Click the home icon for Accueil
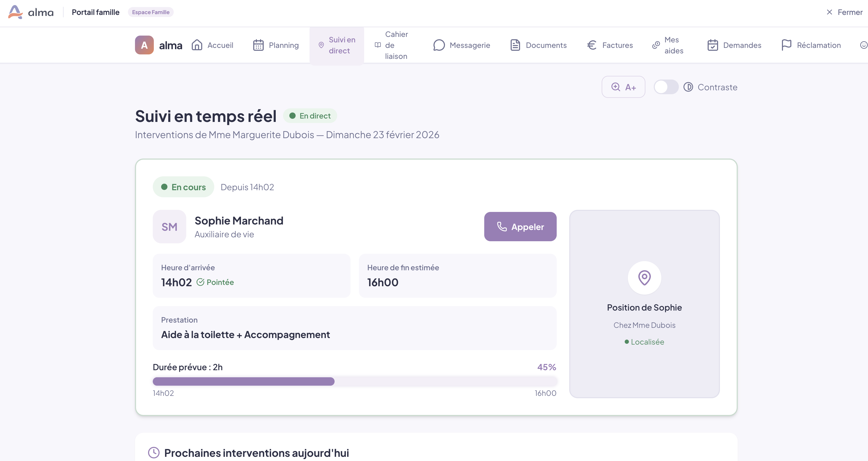 (197, 45)
